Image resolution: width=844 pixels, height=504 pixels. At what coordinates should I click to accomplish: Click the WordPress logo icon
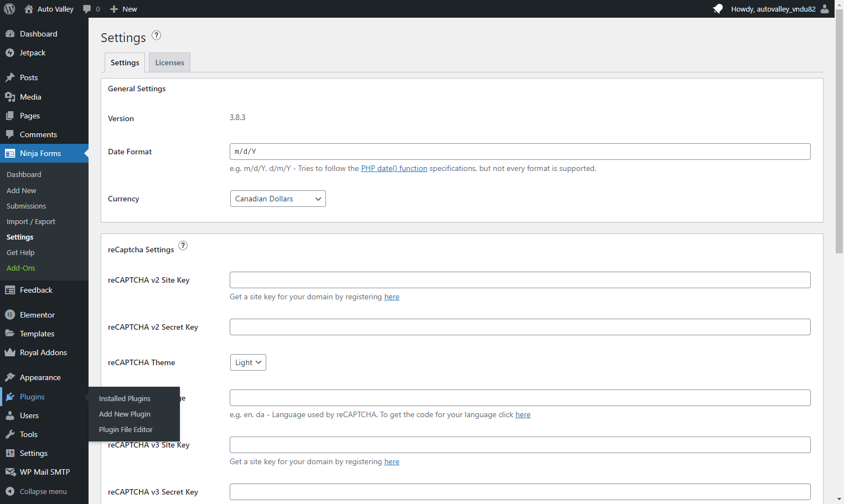9,9
